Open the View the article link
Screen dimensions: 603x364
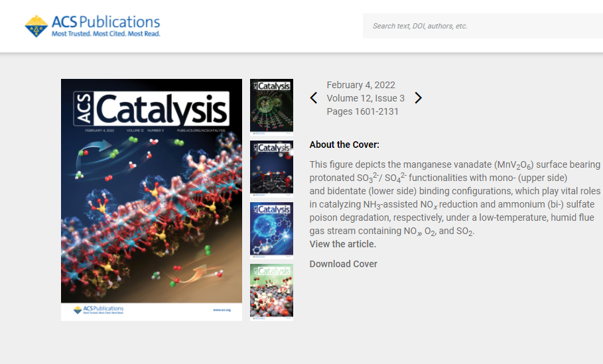point(343,244)
